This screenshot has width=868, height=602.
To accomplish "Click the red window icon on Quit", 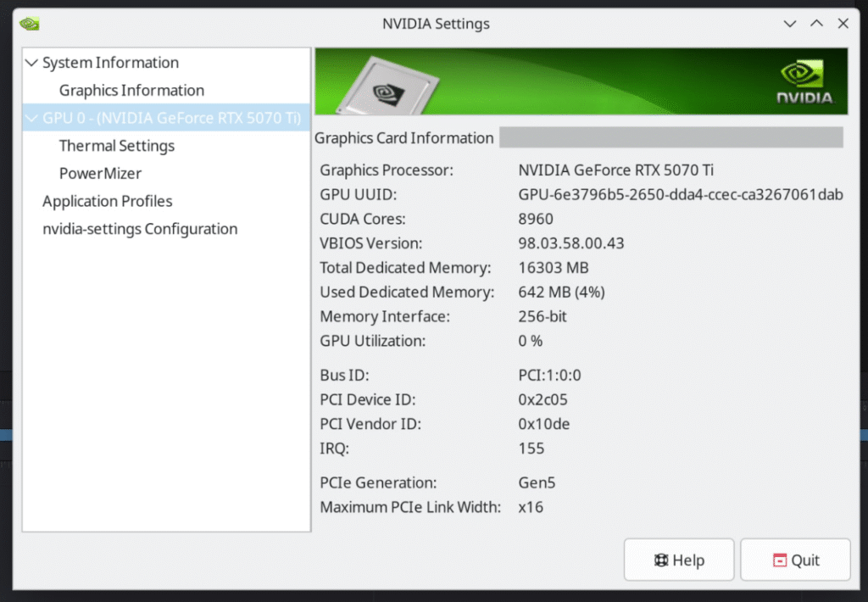I will click(x=780, y=560).
